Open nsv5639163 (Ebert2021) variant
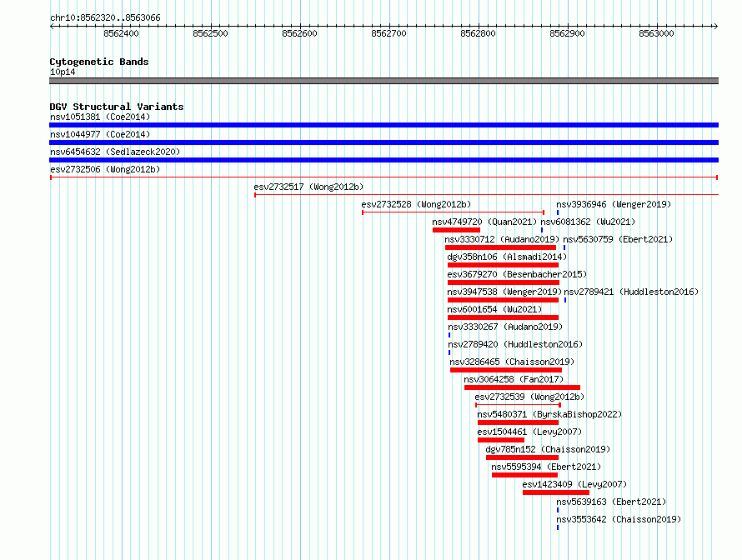Image resolution: width=742 pixels, height=560 pixels. tap(611, 502)
